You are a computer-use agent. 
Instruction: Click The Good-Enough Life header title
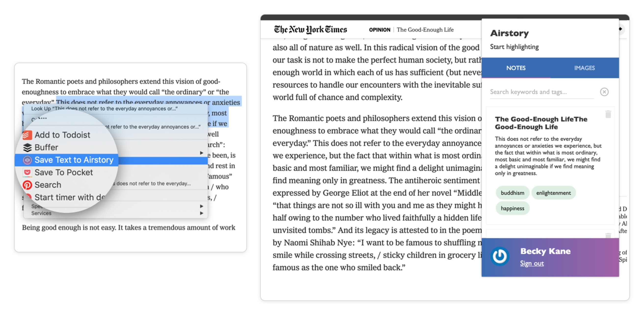tap(425, 30)
